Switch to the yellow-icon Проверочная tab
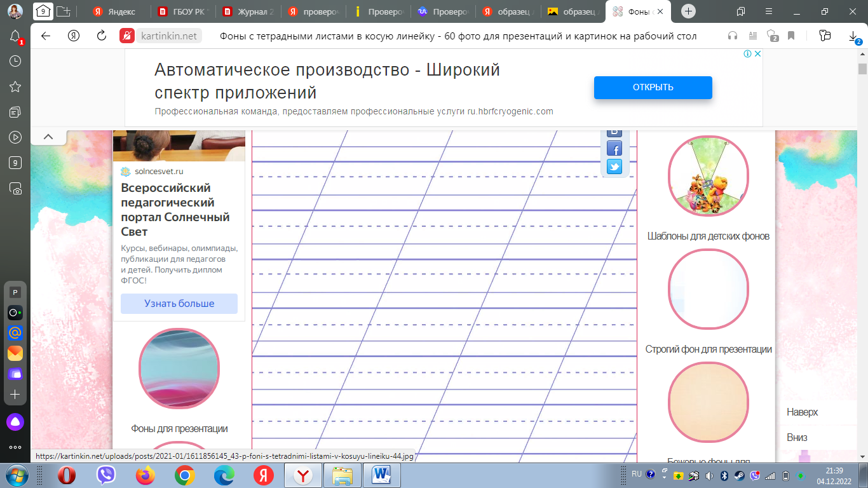The height and width of the screenshot is (488, 868). pos(379,11)
